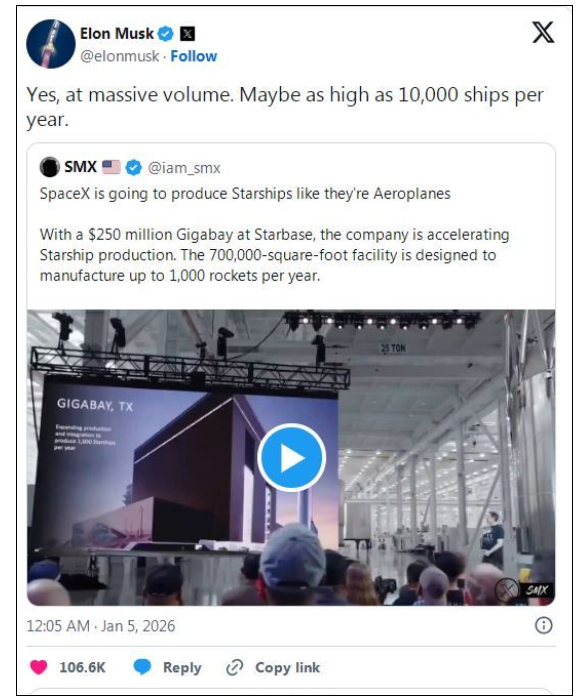This screenshot has height=700, width=576.
Task: Click the blue verified badge beside Elon Musk
Action: coord(166,33)
